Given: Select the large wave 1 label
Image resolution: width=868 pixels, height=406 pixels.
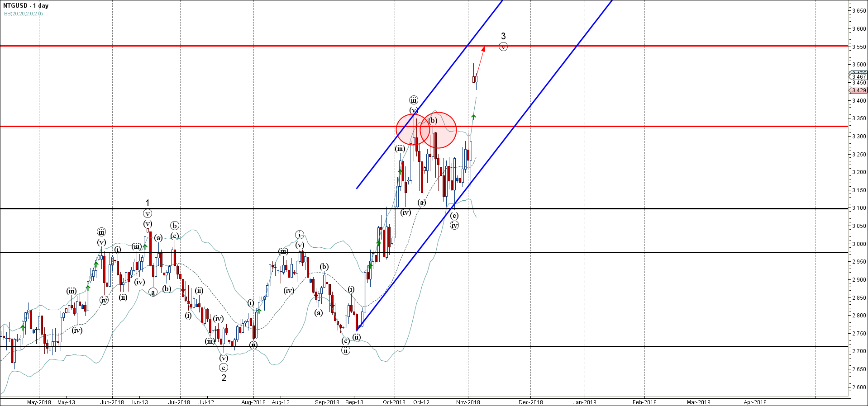Looking at the screenshot, I should click(x=147, y=203).
